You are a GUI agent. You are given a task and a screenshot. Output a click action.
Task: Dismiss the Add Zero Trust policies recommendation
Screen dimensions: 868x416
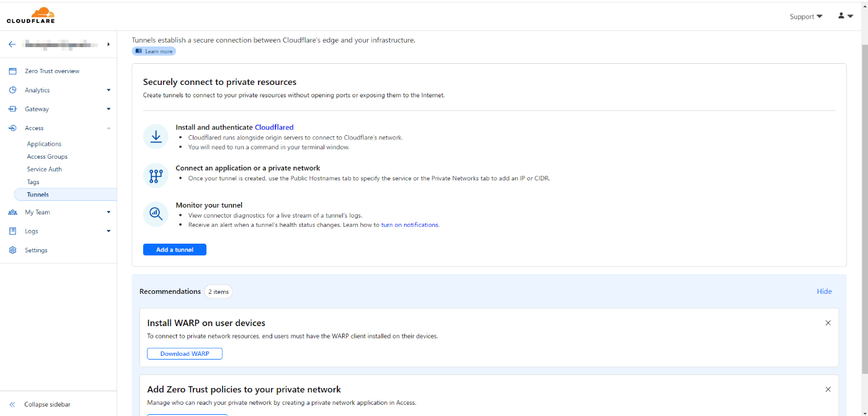pyautogui.click(x=828, y=389)
